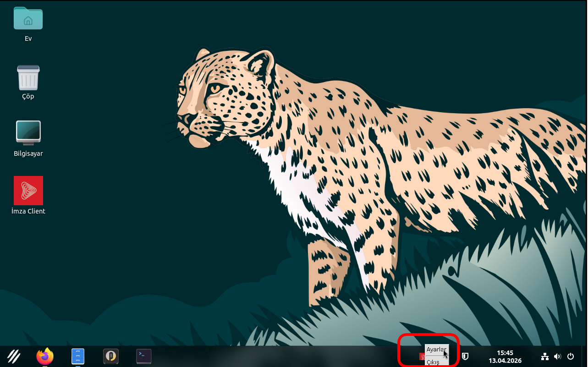The height and width of the screenshot is (367, 588).
Task: Open the volume speaker tray icon
Action: 558,356
